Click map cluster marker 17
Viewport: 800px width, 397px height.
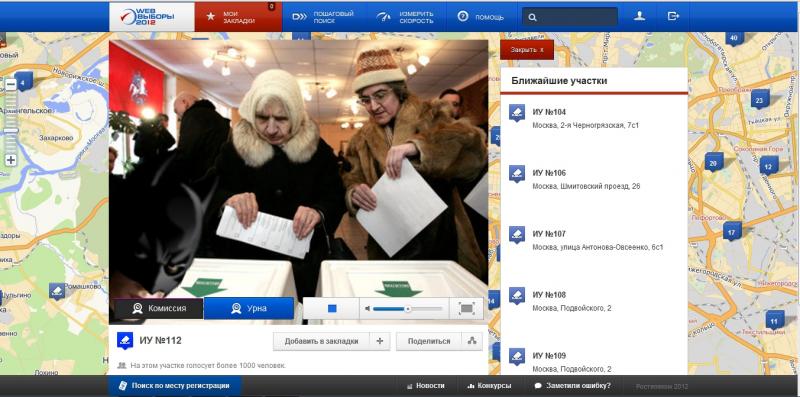732,232
